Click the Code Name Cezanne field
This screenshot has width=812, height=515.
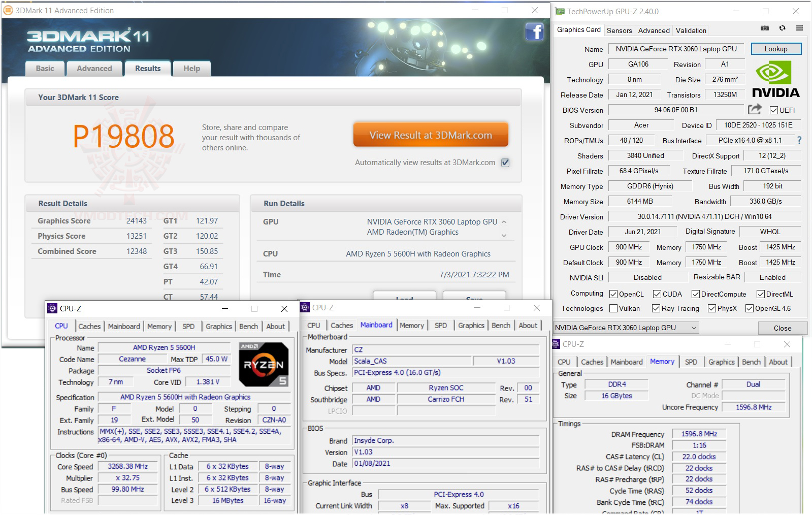tap(132, 359)
